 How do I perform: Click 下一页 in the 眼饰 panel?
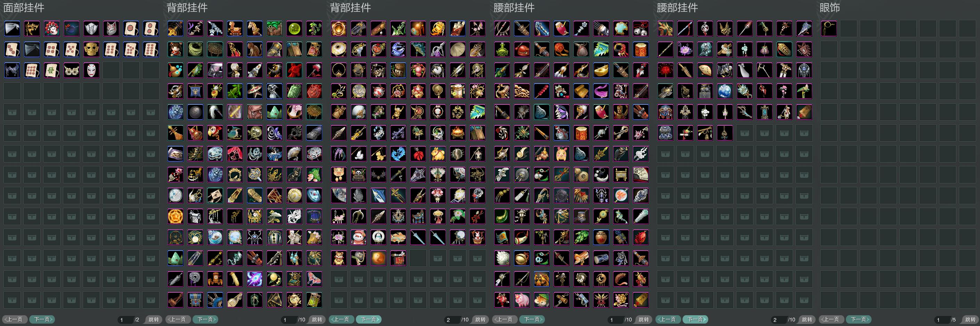click(x=859, y=319)
